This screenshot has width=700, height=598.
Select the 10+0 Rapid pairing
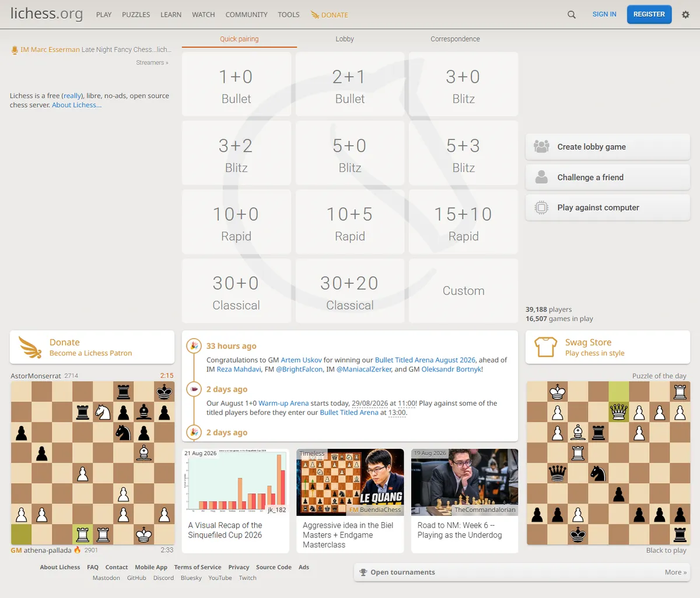tap(236, 222)
